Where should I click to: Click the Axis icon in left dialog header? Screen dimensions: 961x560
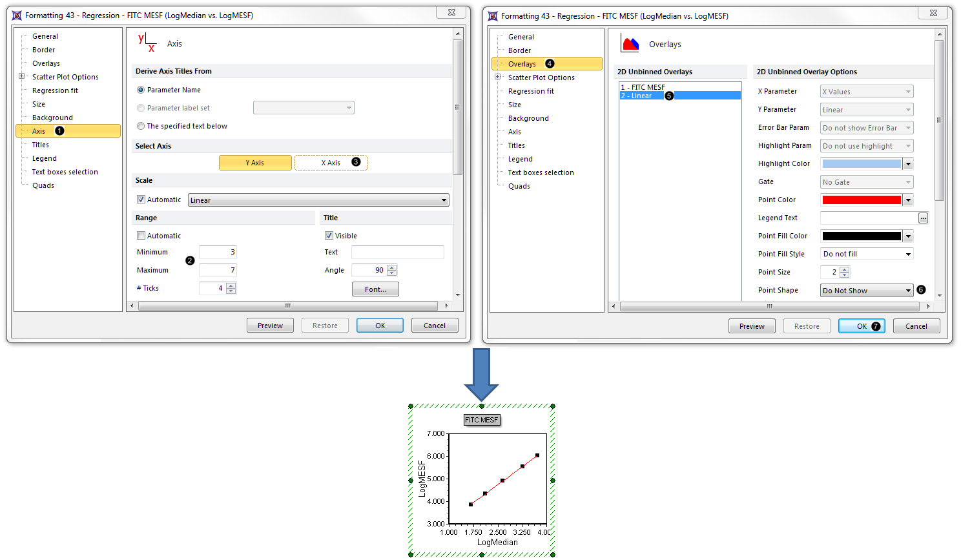[147, 43]
